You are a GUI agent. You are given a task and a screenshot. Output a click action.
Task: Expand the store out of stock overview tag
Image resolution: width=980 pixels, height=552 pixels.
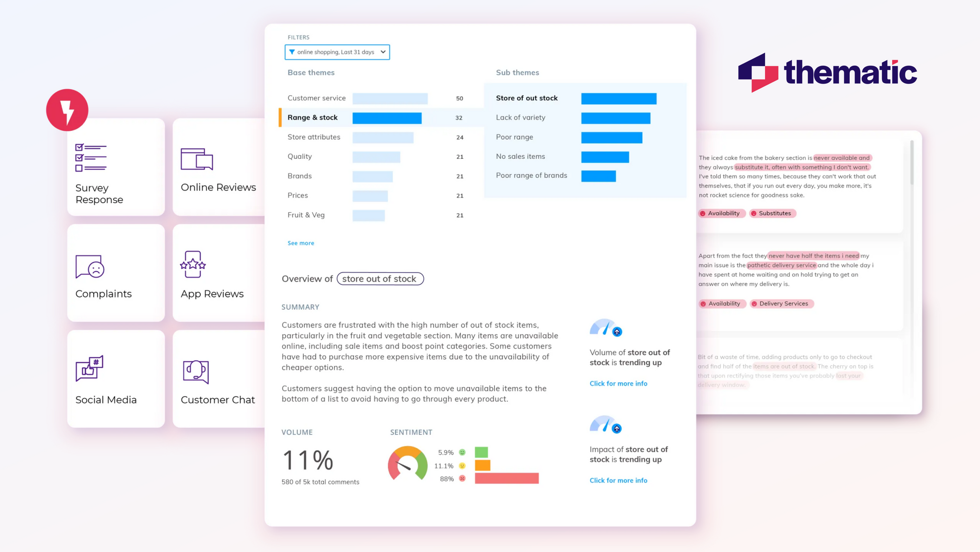[x=379, y=278]
